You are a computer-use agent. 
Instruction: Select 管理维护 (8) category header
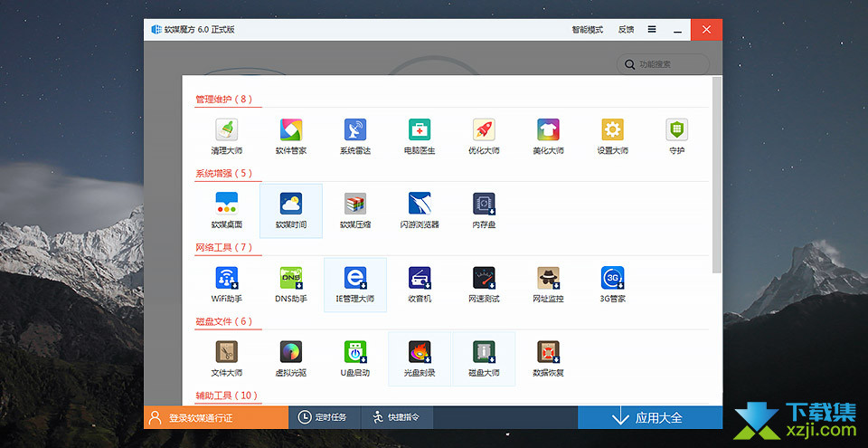click(224, 100)
